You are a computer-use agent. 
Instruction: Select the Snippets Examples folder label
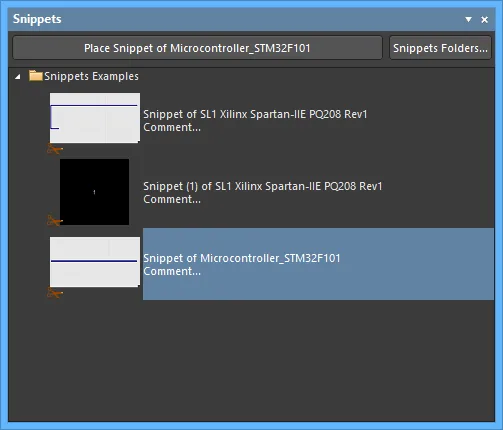click(x=91, y=76)
